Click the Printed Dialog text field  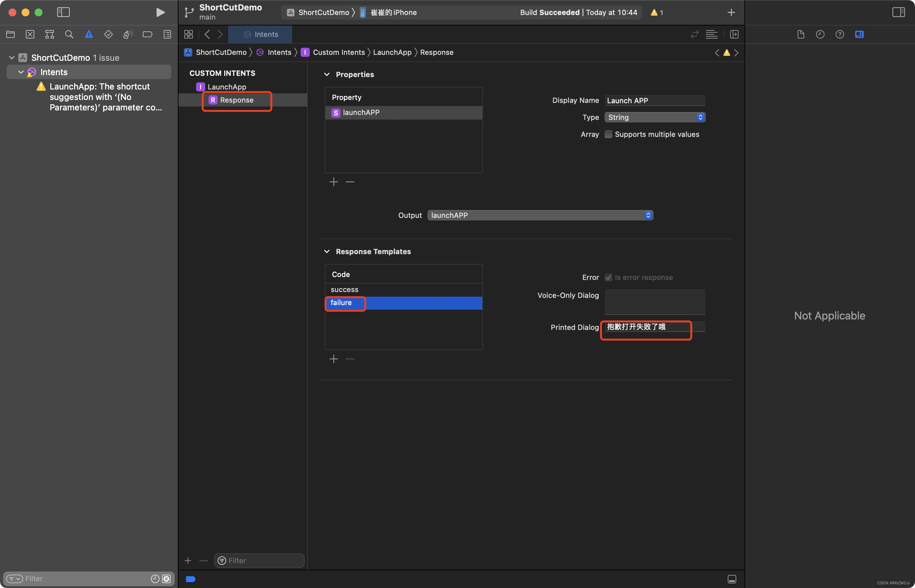(655, 327)
